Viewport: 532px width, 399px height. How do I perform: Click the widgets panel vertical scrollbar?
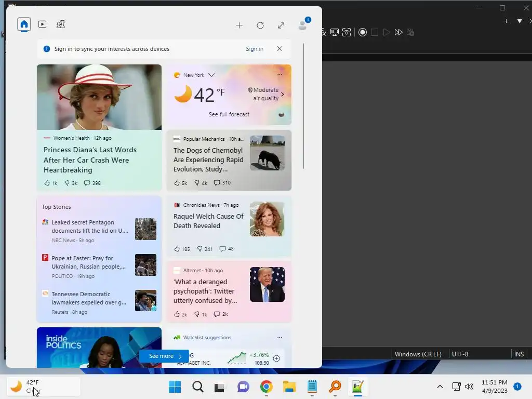click(x=303, y=106)
